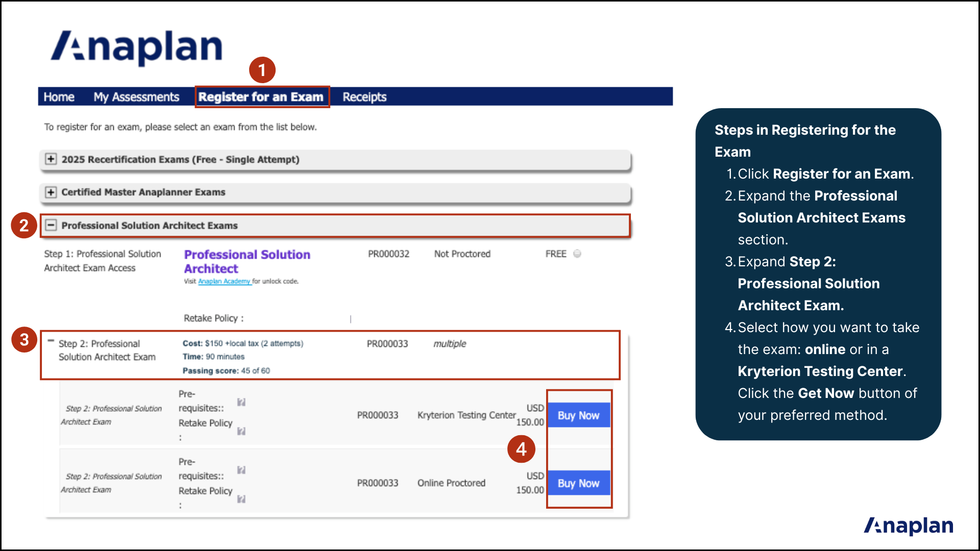
Task: Go to My Assessments tab
Action: click(x=136, y=97)
